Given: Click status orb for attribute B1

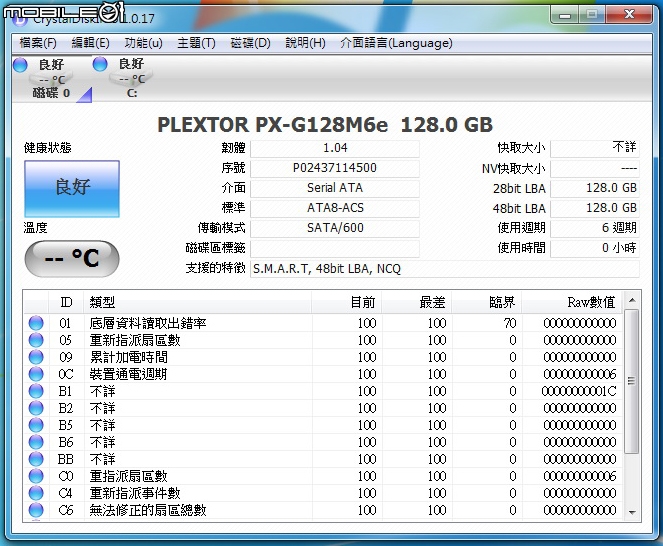Looking at the screenshot, I should [36, 391].
